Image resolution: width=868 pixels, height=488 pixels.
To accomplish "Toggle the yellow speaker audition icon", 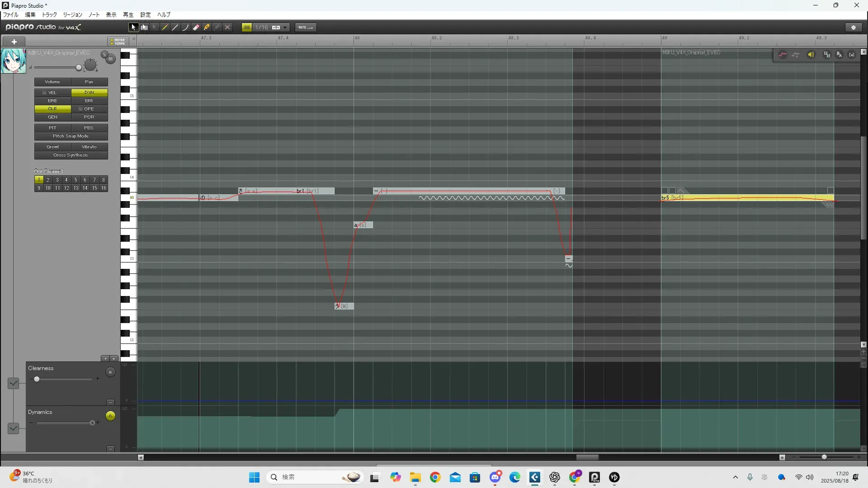I will [x=811, y=55].
